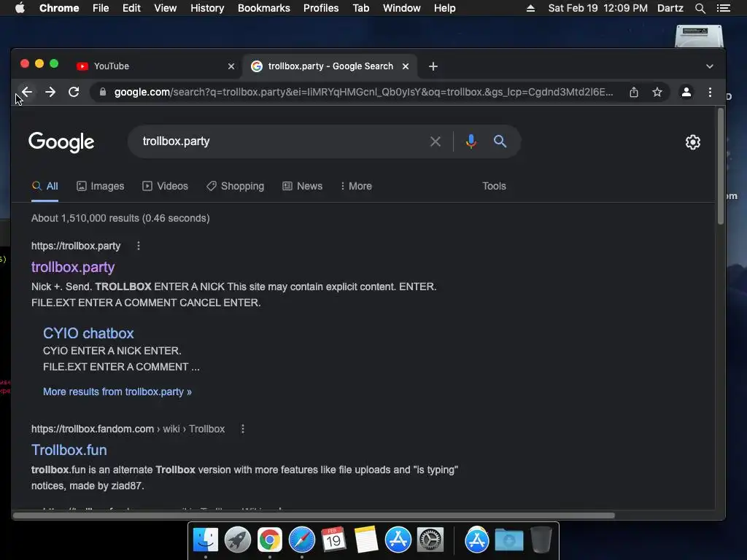The height and width of the screenshot is (560, 747).
Task: Open the Window menu
Action: (402, 8)
